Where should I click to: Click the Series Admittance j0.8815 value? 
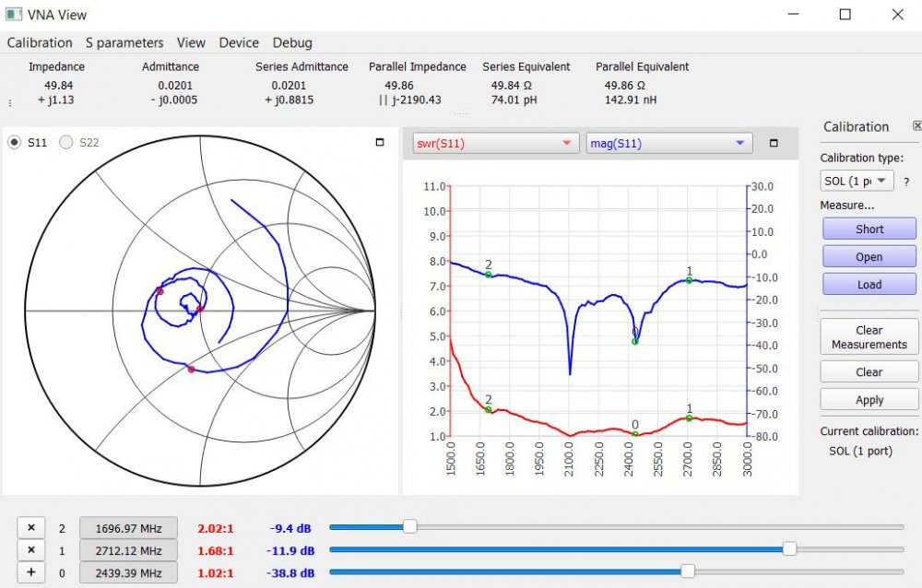coord(289,100)
